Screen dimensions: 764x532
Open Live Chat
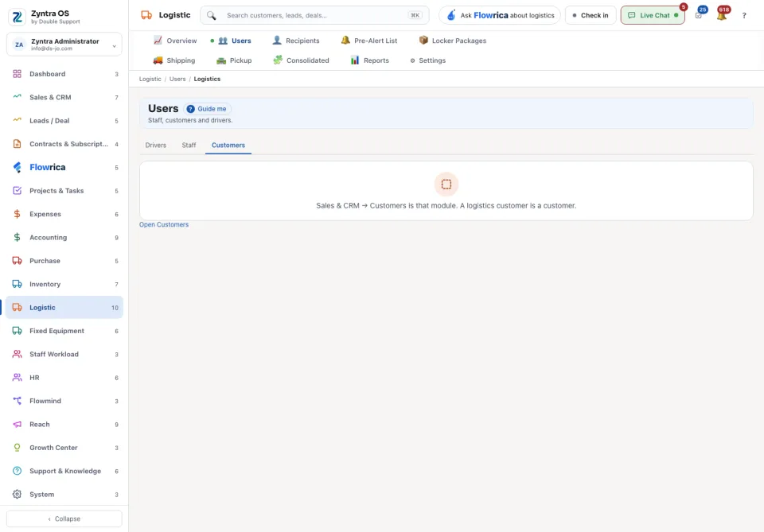(653, 16)
